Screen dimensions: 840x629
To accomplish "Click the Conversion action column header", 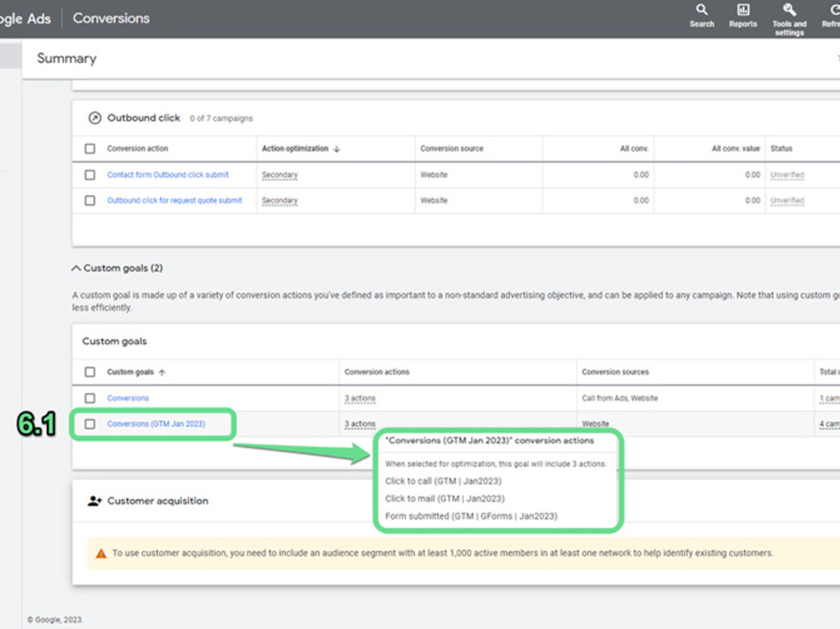I will [138, 149].
